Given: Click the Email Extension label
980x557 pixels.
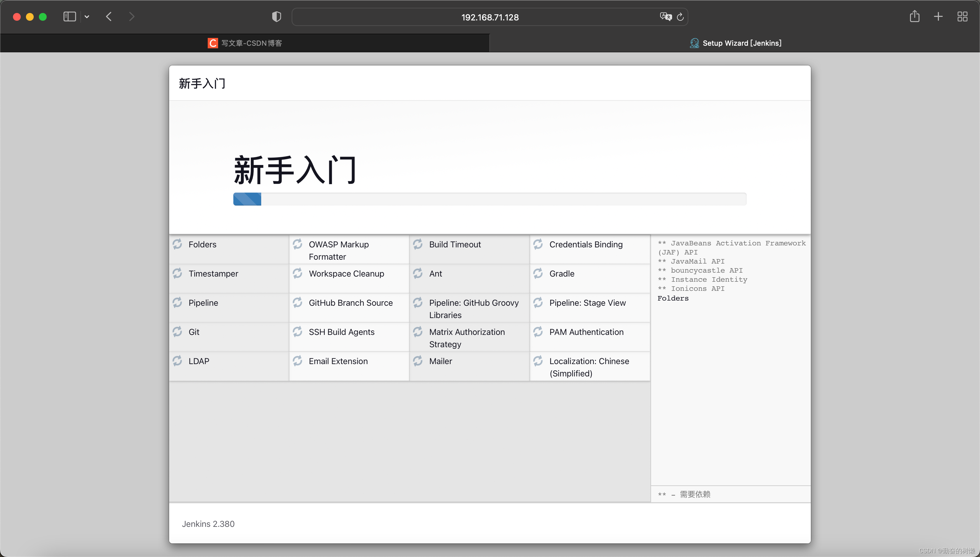Looking at the screenshot, I should 338,361.
